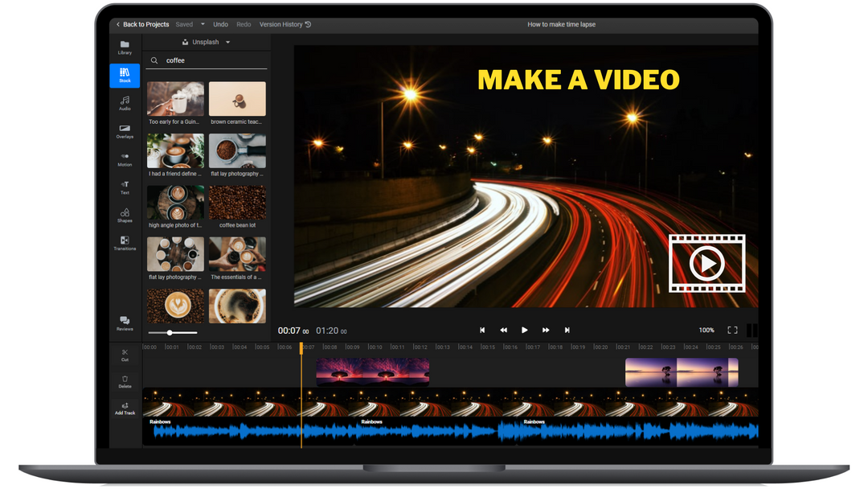Adjust the thumbnail size slider
The image size is (868, 489).
click(x=171, y=332)
